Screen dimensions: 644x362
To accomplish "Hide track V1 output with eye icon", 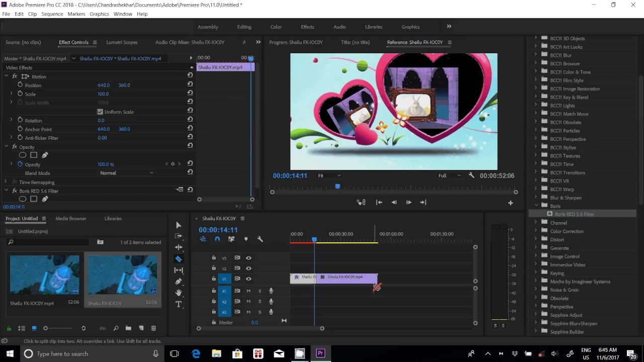I will point(249,279).
